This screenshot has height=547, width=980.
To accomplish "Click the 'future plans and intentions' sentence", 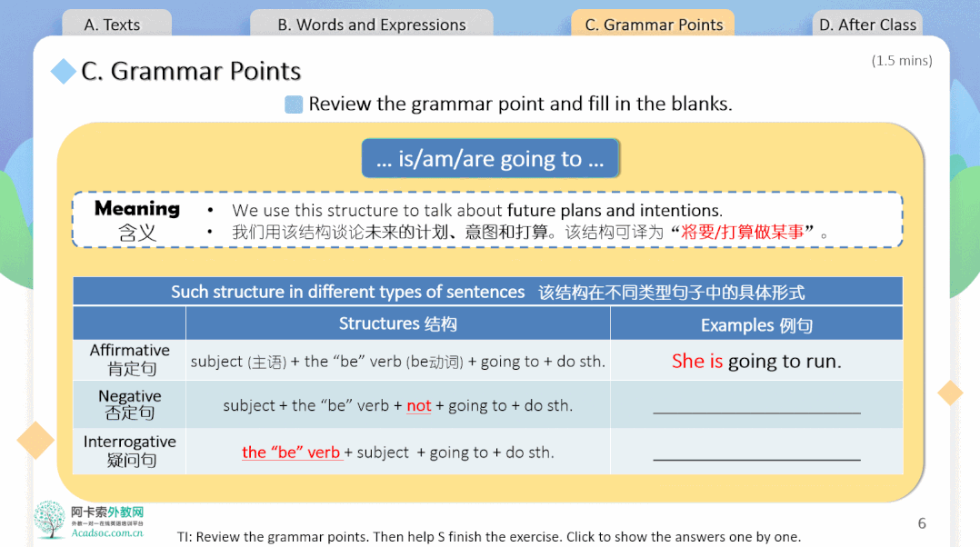I will click(x=477, y=211).
